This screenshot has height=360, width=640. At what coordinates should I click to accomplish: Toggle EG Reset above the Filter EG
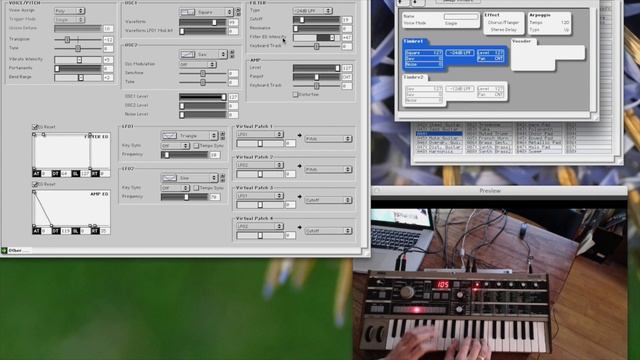(35, 127)
